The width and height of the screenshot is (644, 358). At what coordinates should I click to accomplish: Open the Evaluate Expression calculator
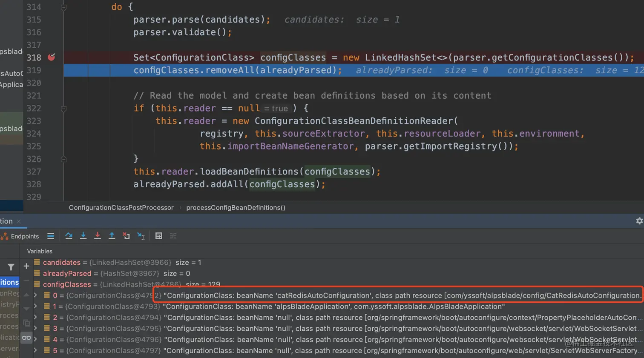click(159, 236)
